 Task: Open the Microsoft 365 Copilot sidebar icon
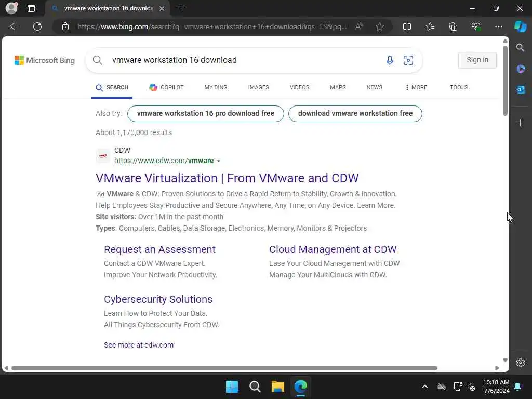click(x=521, y=69)
